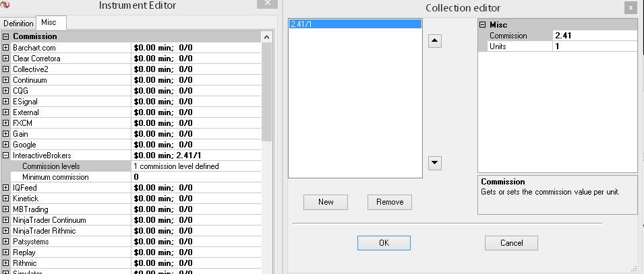Close the Collection editor window

click(x=631, y=7)
